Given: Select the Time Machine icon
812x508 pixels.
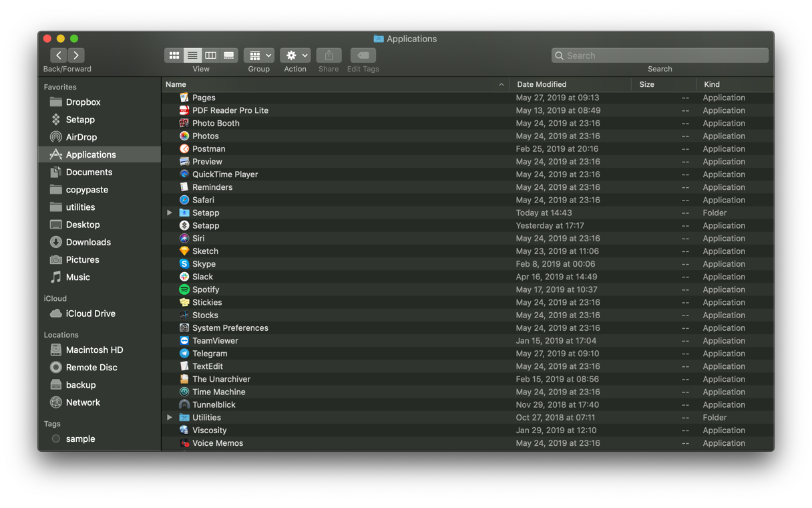Looking at the screenshot, I should [184, 392].
